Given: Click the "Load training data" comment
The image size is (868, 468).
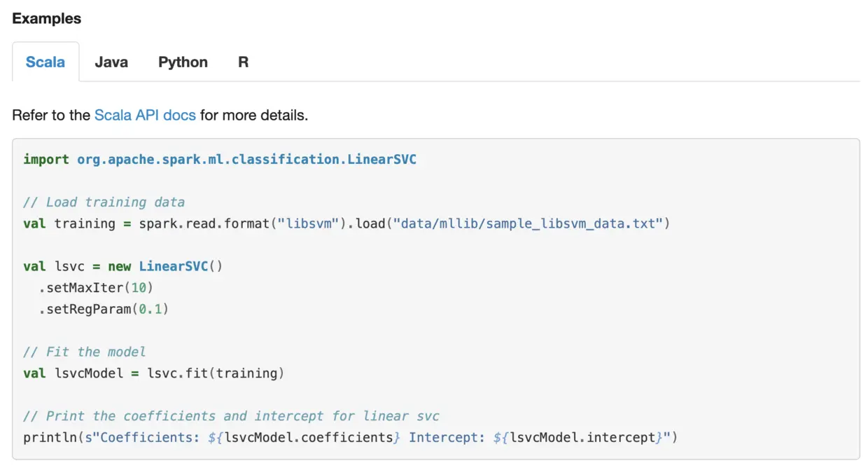Looking at the screenshot, I should coord(104,202).
